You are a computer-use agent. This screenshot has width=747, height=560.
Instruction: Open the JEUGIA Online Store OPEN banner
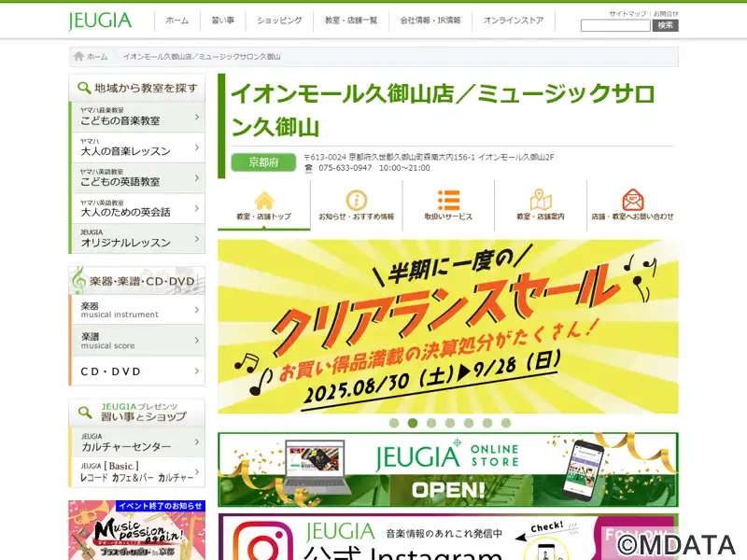(448, 469)
